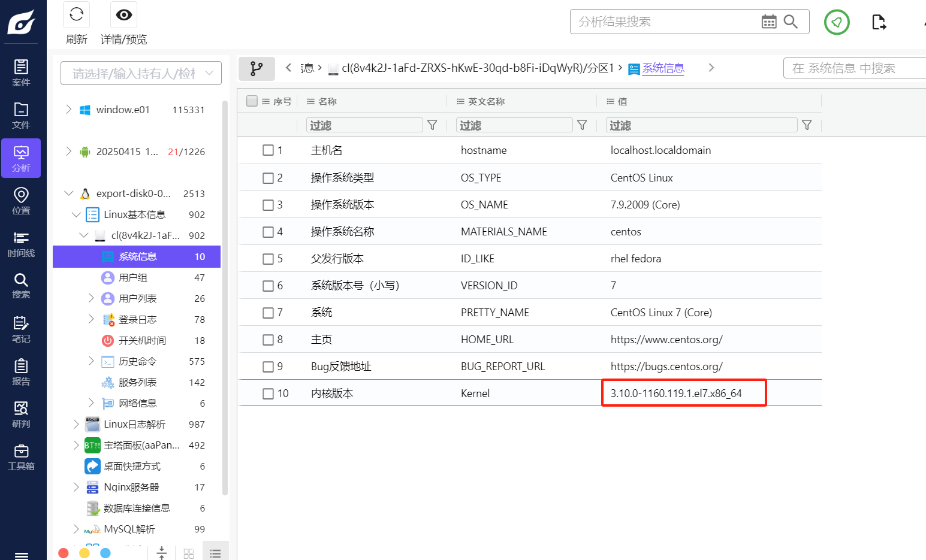Toggle the select-all header checkbox
The width and height of the screenshot is (926, 560).
point(252,101)
